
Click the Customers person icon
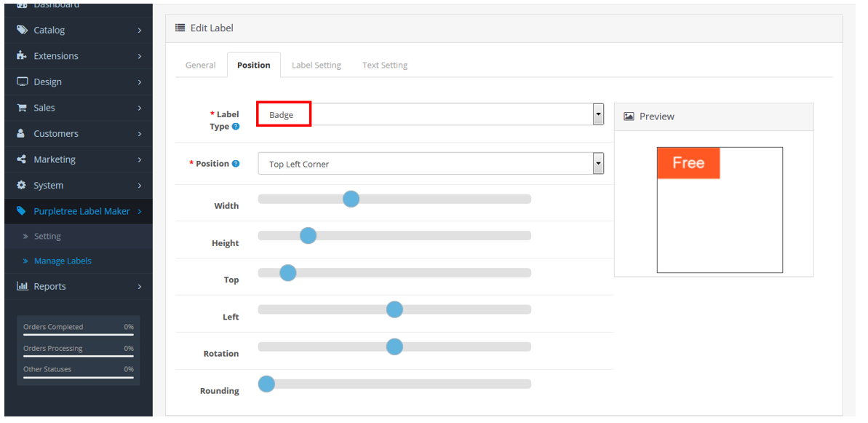[22, 134]
